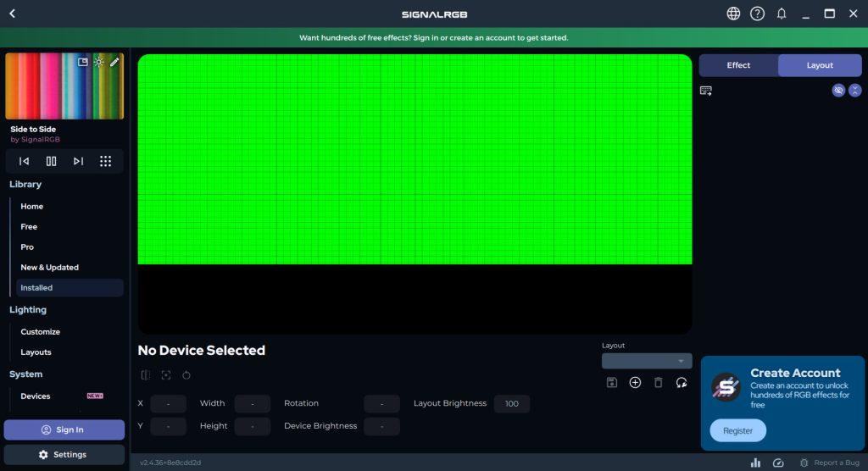The image size is (868, 471).
Task: Click the reset rotation icon under No Device Selected
Action: [x=186, y=375]
